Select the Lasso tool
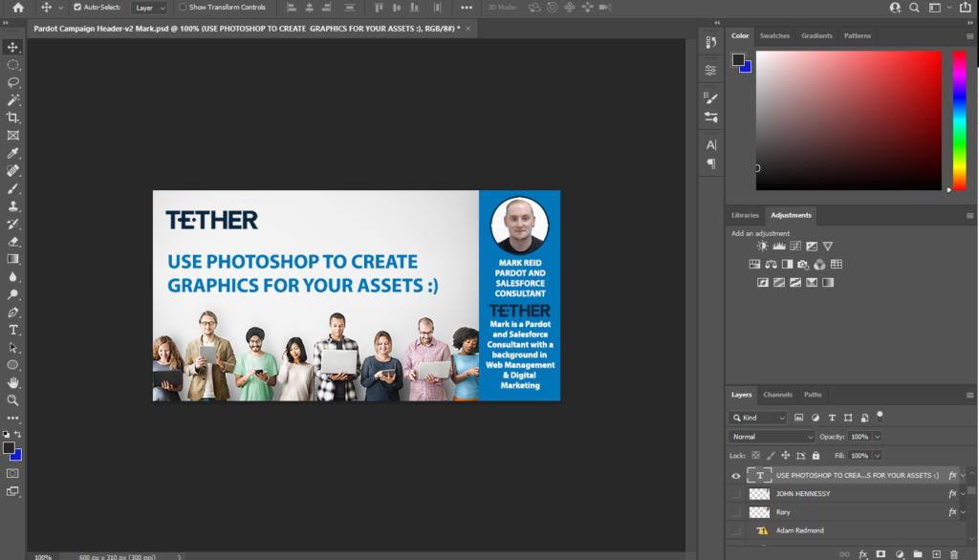 click(x=12, y=82)
